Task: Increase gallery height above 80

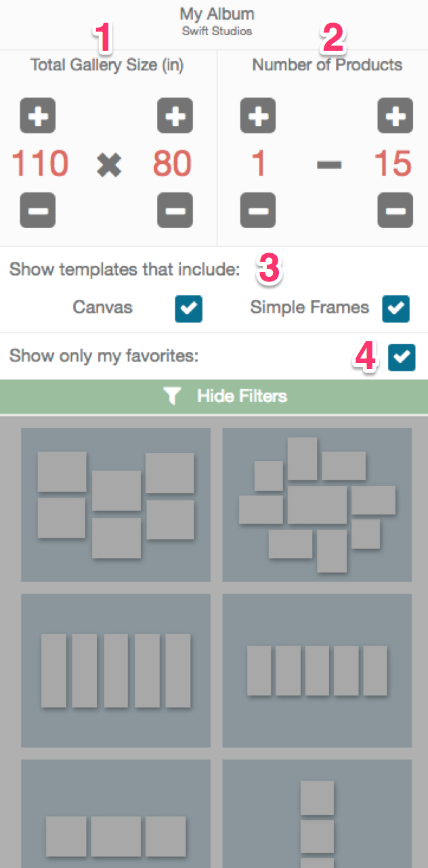Action: [x=175, y=116]
